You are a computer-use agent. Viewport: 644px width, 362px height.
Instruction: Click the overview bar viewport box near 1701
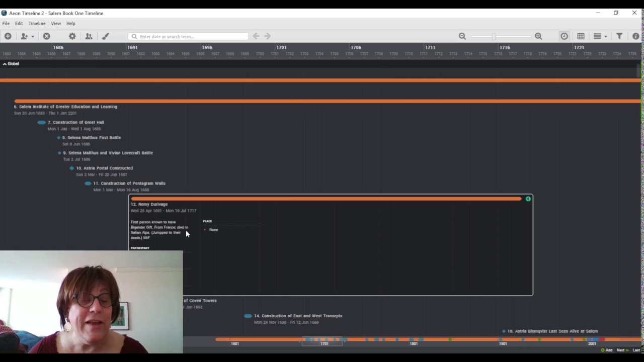click(322, 341)
